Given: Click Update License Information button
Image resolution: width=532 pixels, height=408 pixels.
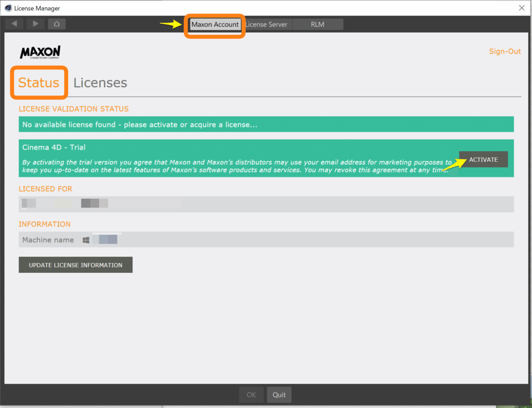Looking at the screenshot, I should point(75,265).
